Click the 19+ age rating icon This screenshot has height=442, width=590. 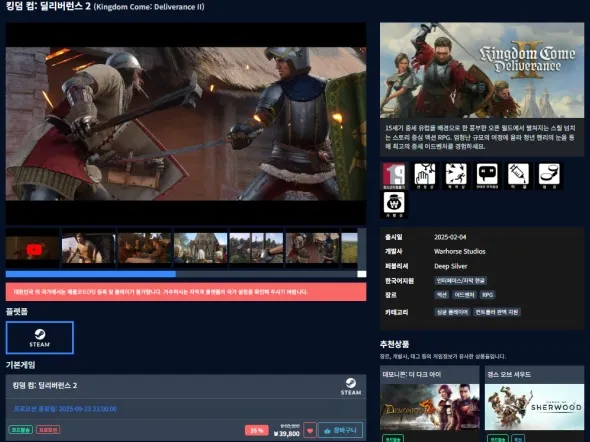tap(394, 175)
